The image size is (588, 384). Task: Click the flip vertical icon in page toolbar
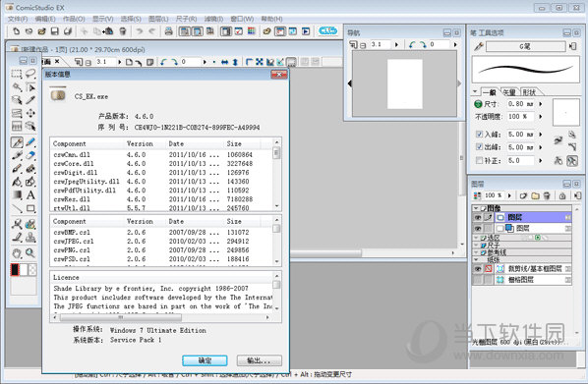[235, 62]
